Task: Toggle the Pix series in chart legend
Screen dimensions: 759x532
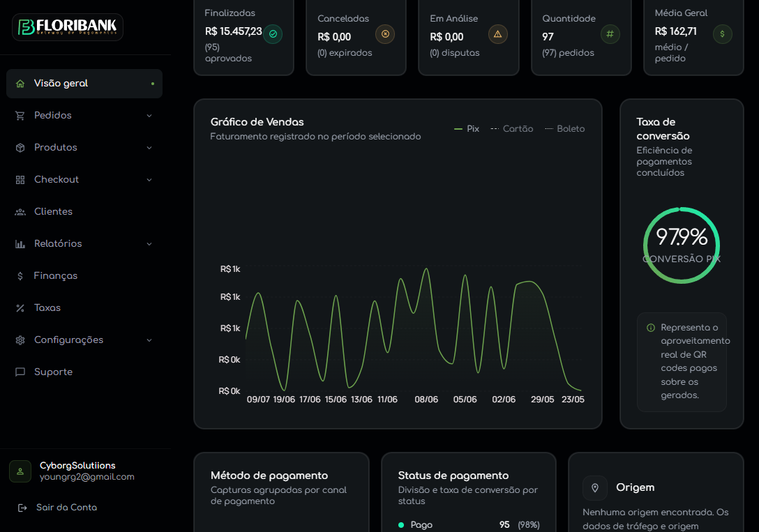Action: tap(467, 129)
